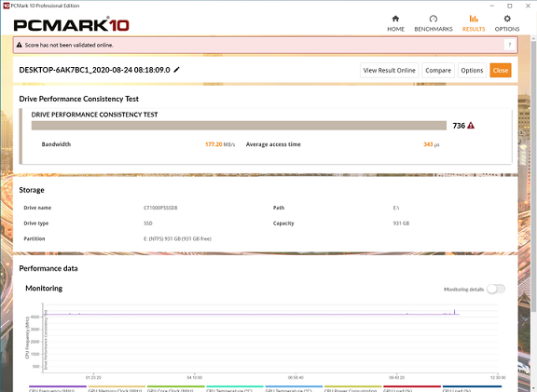This screenshot has height=392, width=537.
Task: Click the 06:56:40 time label on chart
Action: point(296,378)
